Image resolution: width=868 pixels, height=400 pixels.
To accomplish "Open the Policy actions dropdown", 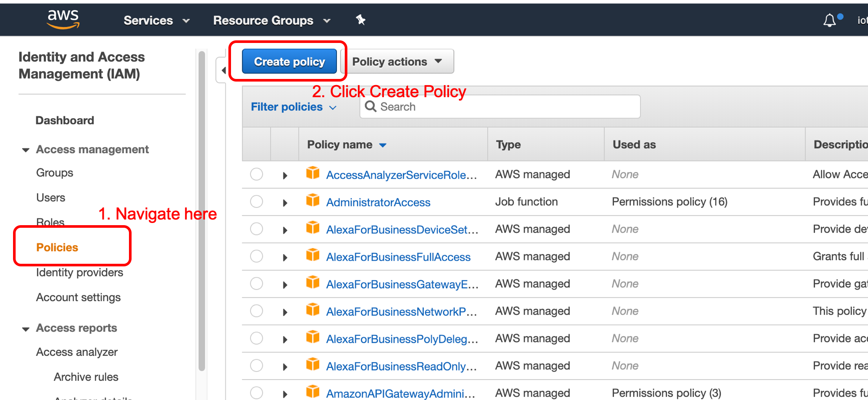I will pyautogui.click(x=397, y=62).
